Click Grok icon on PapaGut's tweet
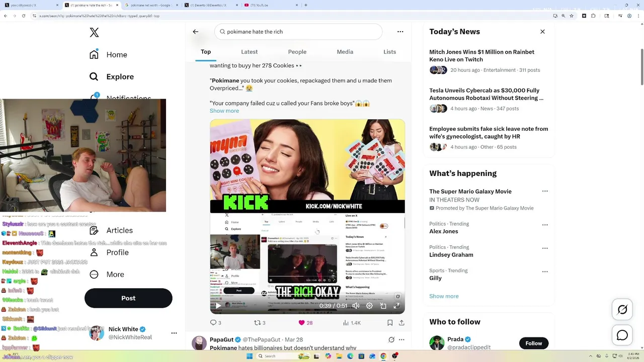This screenshot has height=362, width=644. click(x=391, y=340)
